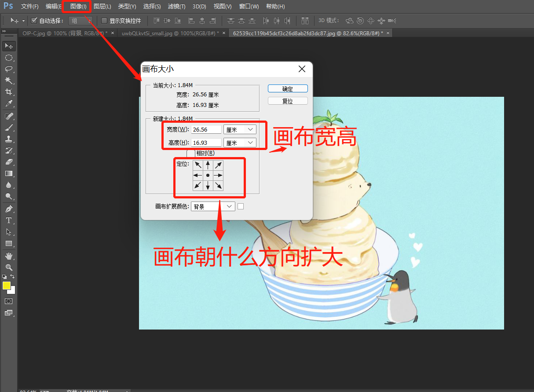Anchor canvas to center dot

click(x=208, y=175)
